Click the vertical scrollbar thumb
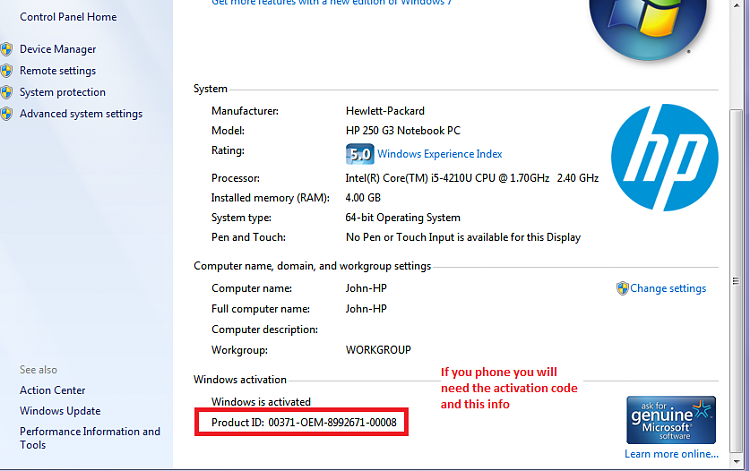 736,281
